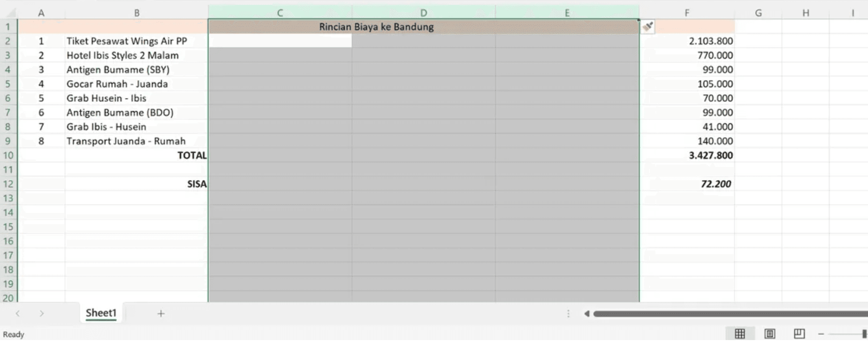
Task: Click cell 'Grab Husein - Ibis'
Action: coord(137,98)
